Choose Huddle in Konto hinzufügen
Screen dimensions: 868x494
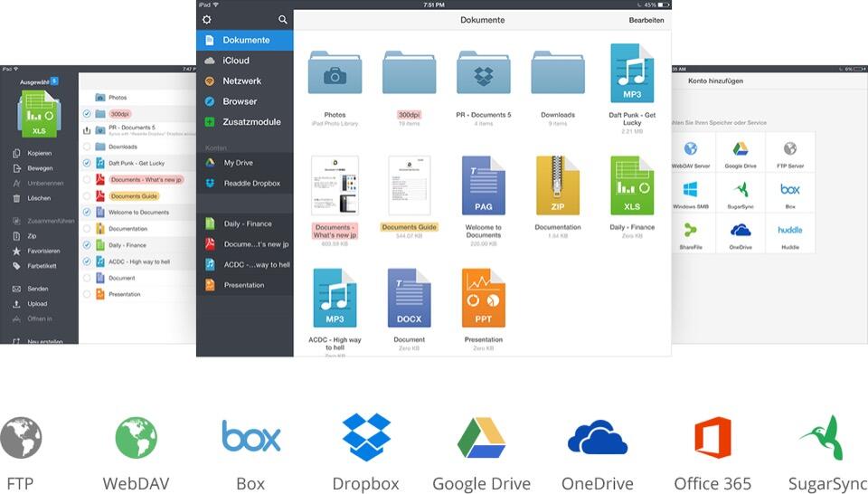pyautogui.click(x=790, y=233)
